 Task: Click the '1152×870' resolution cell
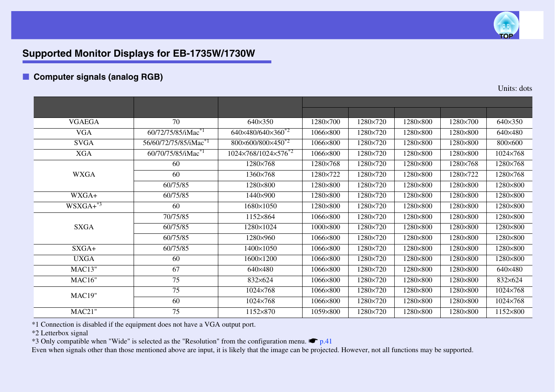pos(260,312)
